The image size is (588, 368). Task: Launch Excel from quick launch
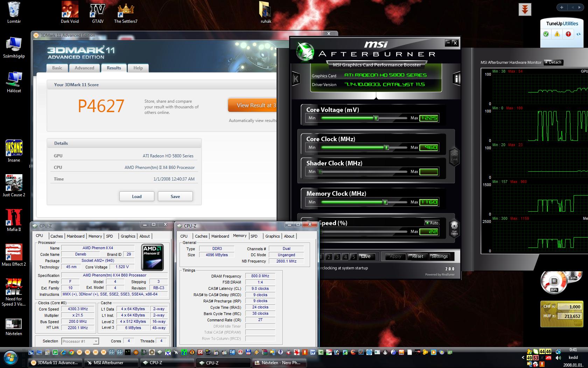pos(321,352)
